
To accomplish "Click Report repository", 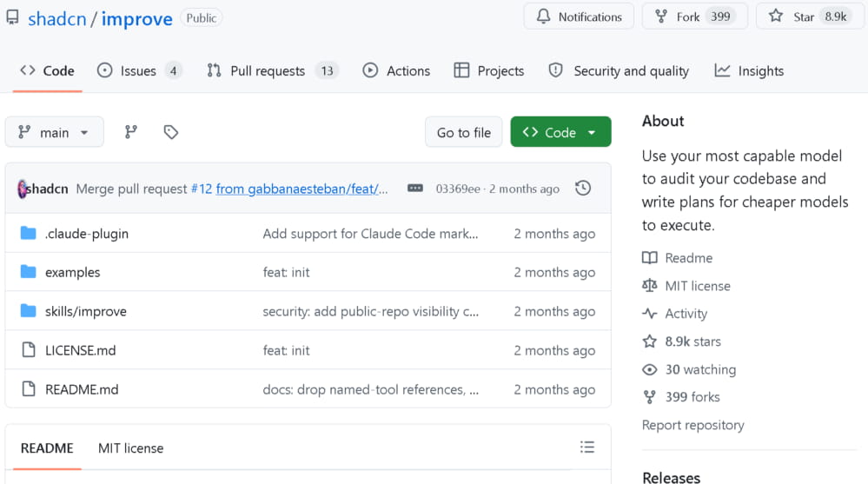I will click(693, 425).
